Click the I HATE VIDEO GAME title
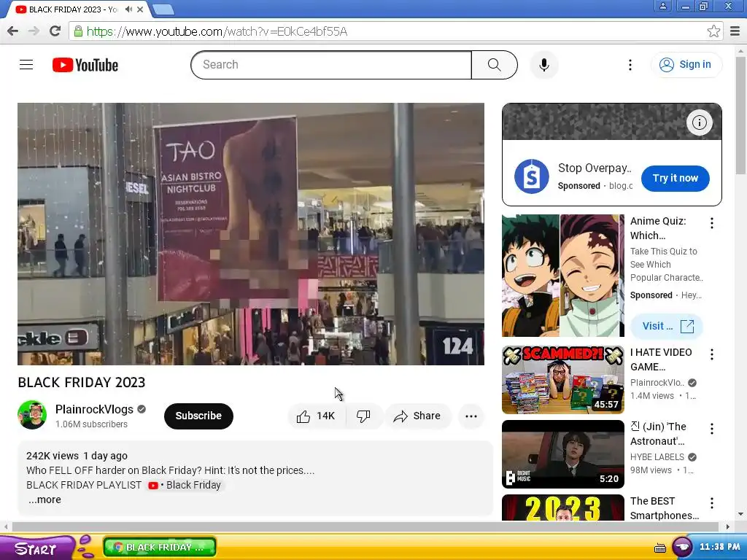Viewport: 747px width, 560px height. [x=661, y=359]
